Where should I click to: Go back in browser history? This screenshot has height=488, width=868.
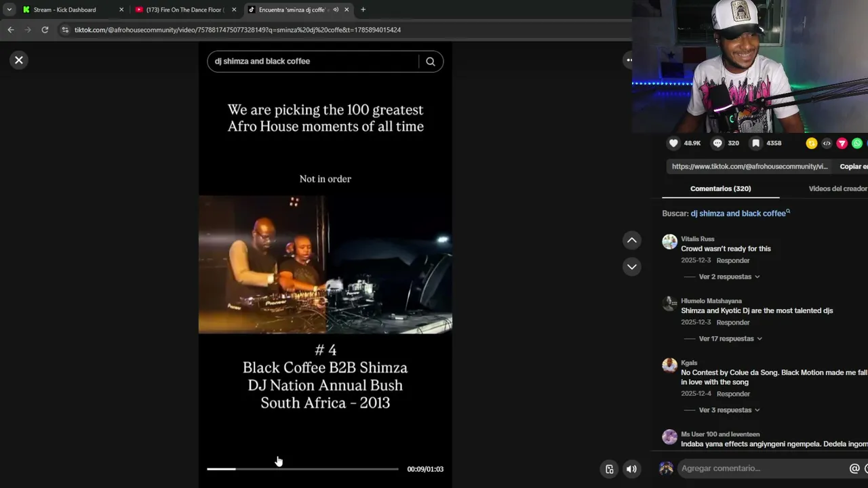click(x=11, y=30)
